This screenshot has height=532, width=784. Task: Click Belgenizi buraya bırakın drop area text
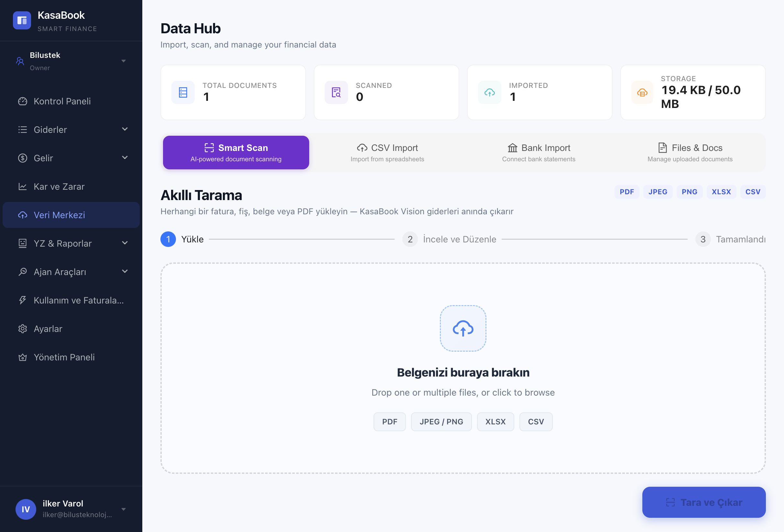tap(463, 372)
